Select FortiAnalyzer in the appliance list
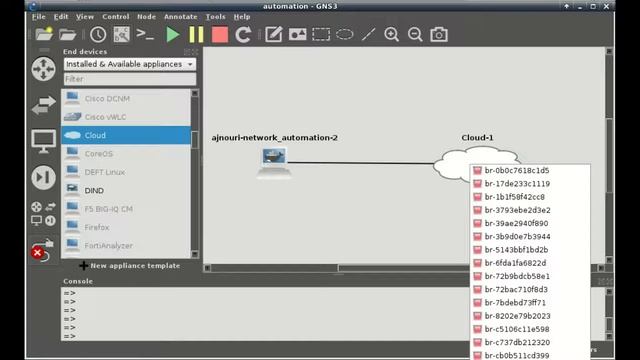The height and width of the screenshot is (360, 640). [x=126, y=245]
